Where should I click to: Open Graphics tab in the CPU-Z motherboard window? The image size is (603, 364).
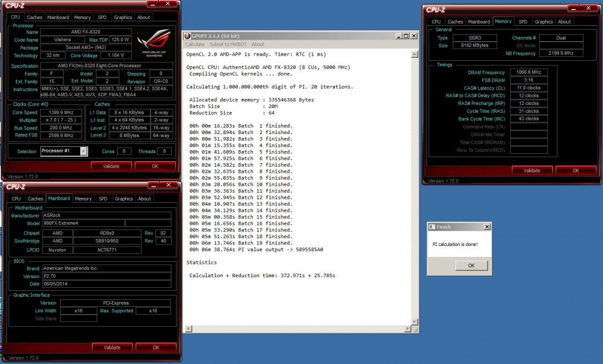click(x=124, y=199)
